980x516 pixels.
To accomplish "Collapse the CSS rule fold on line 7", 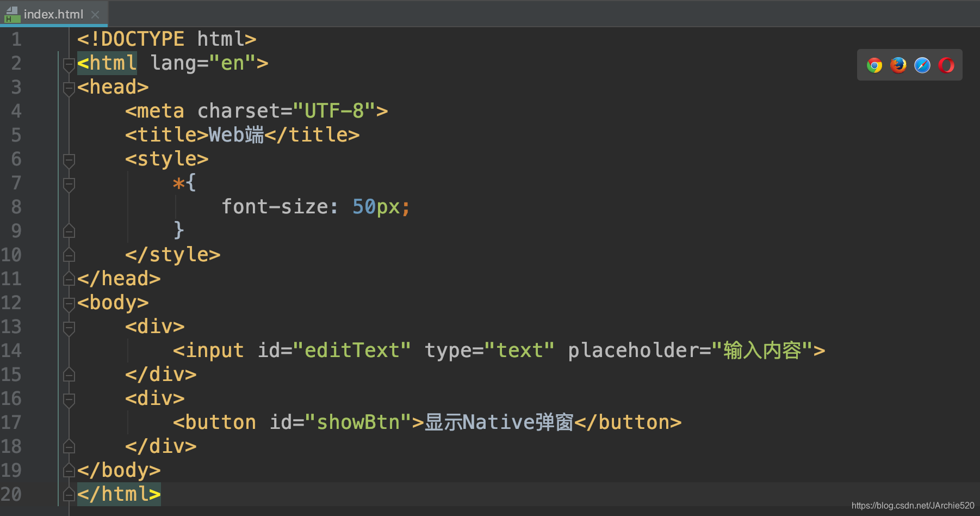I will (69, 185).
